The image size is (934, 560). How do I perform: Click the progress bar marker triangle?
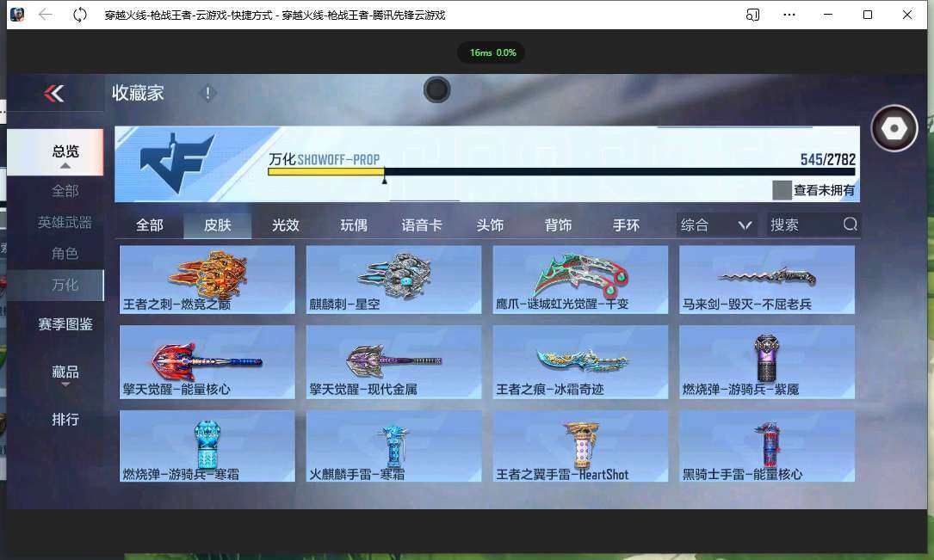384,180
